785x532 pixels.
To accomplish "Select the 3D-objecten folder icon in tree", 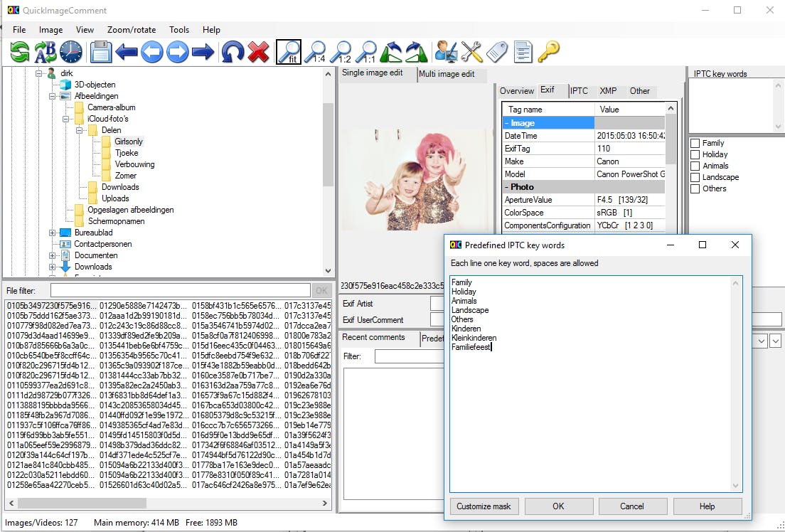I will (65, 85).
